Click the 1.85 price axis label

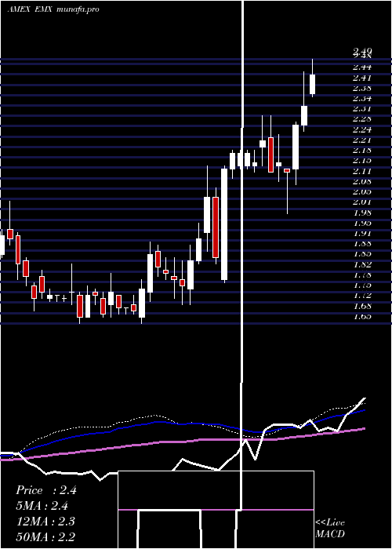[362, 253]
